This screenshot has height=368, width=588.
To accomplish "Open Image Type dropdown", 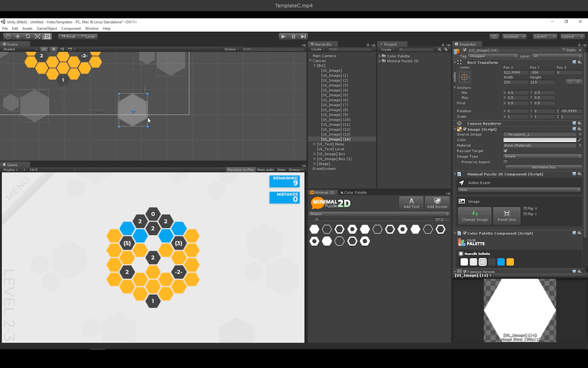I will (x=542, y=156).
